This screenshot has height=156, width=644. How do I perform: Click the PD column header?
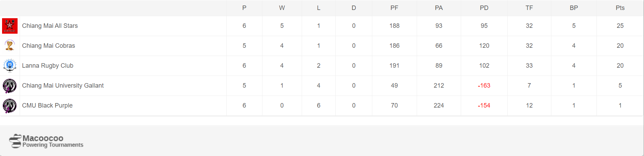click(x=484, y=8)
